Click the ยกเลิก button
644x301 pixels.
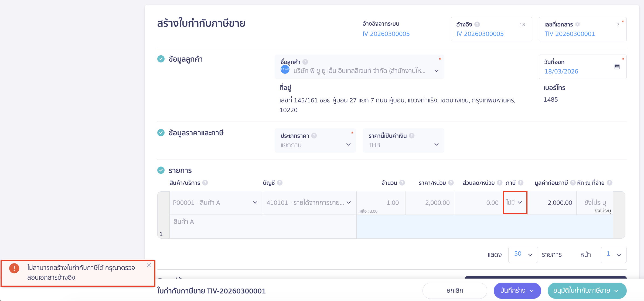(454, 290)
